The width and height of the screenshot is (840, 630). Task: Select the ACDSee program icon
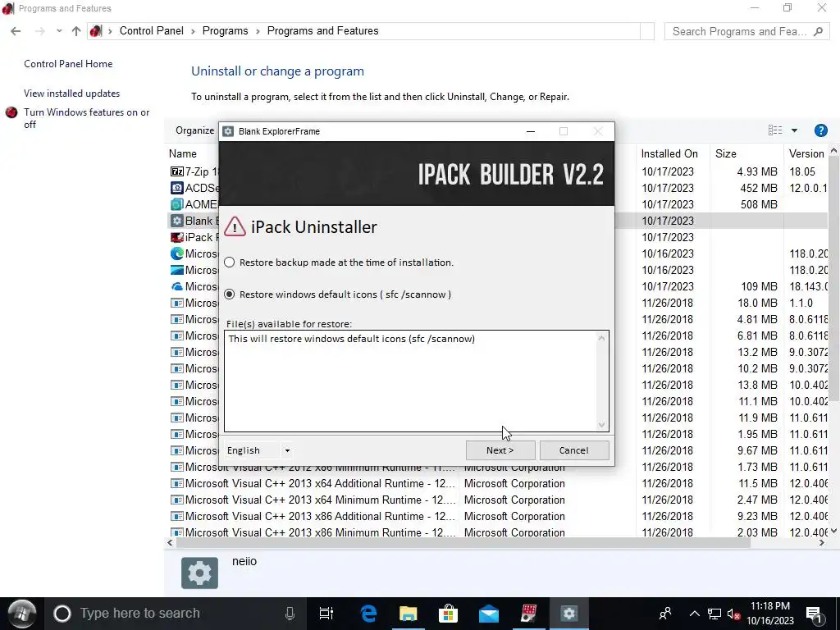point(177,188)
